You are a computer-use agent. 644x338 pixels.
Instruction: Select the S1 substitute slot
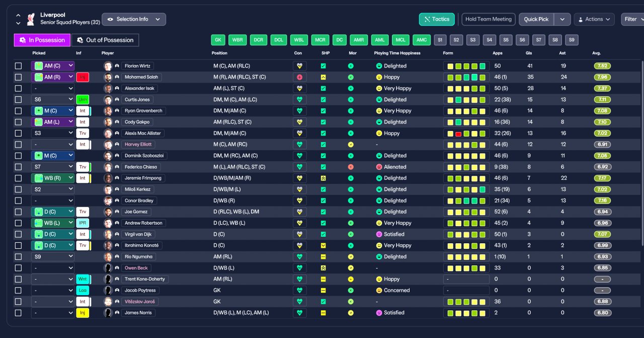click(x=440, y=40)
